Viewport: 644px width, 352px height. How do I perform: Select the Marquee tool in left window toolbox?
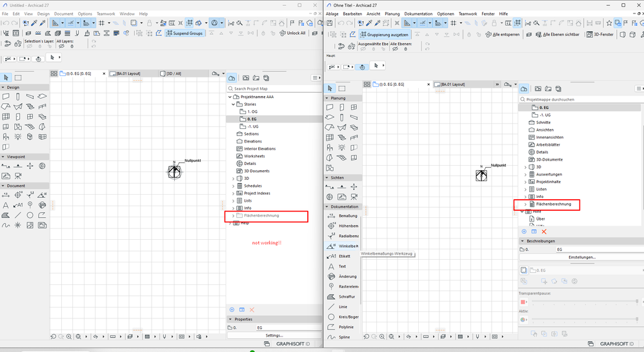coord(18,77)
